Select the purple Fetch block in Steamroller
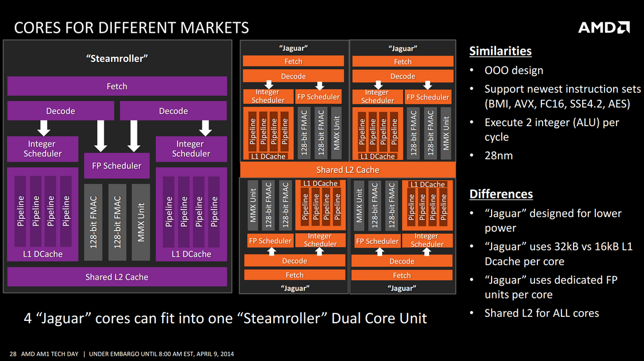 pyautogui.click(x=117, y=87)
